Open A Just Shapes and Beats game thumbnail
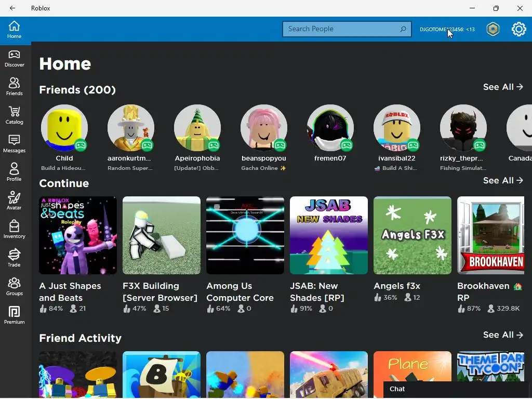532x399 pixels. pyautogui.click(x=78, y=235)
